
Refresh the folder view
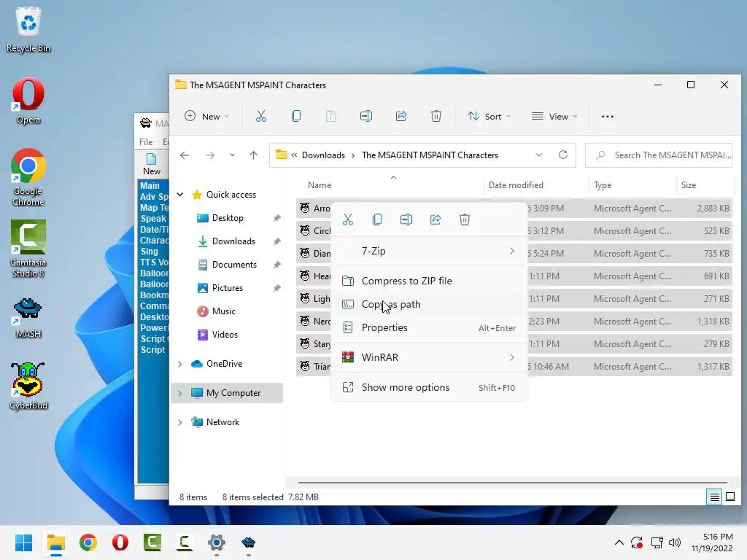[563, 155]
